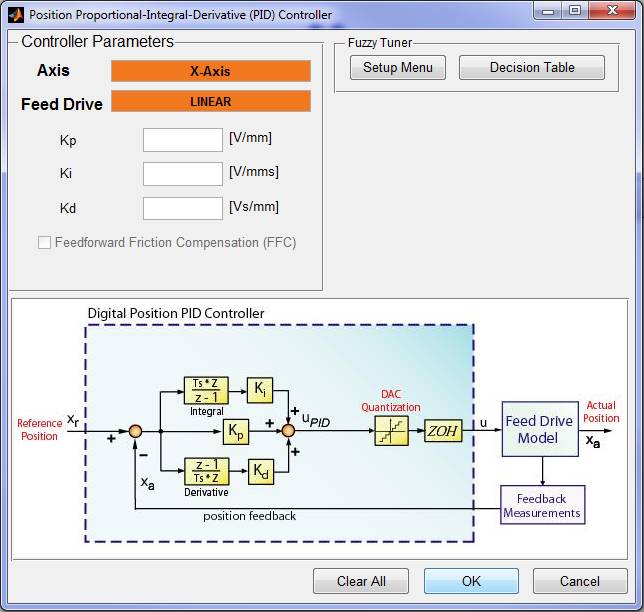Screen dimensions: 644x612
Task: Maximize the PID Controller window
Action: [x=575, y=11]
